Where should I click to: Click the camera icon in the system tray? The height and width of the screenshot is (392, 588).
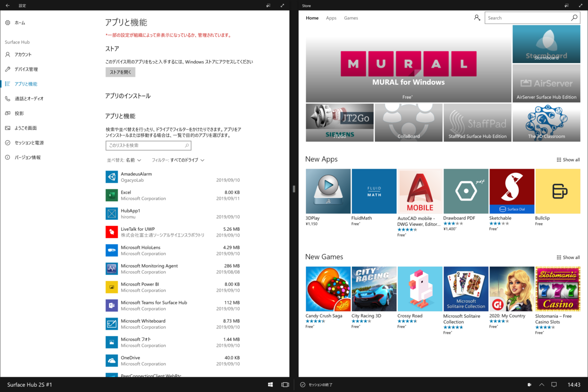pos(529,385)
